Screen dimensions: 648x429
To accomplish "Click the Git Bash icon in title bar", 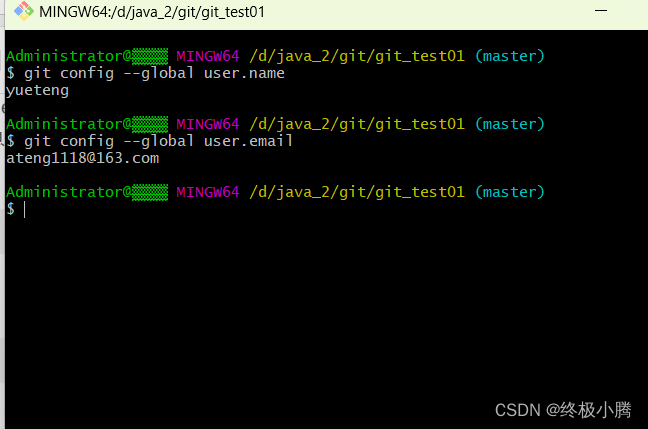I will [24, 11].
